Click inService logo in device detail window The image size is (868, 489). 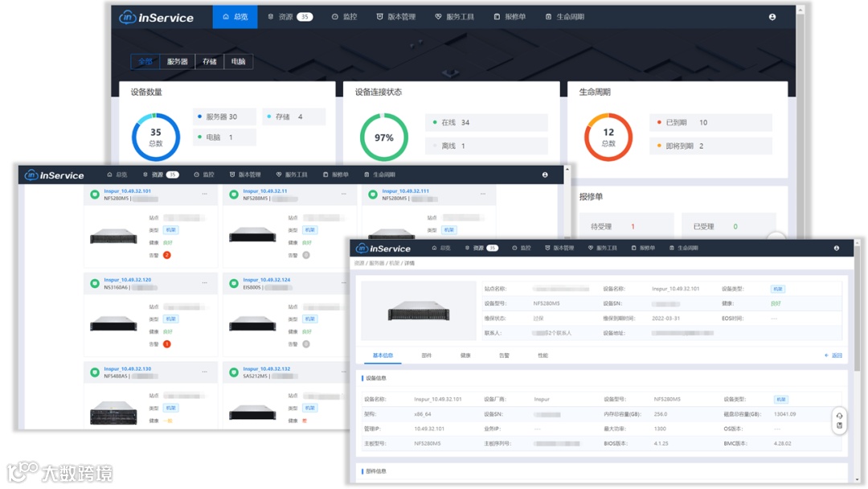tap(383, 248)
